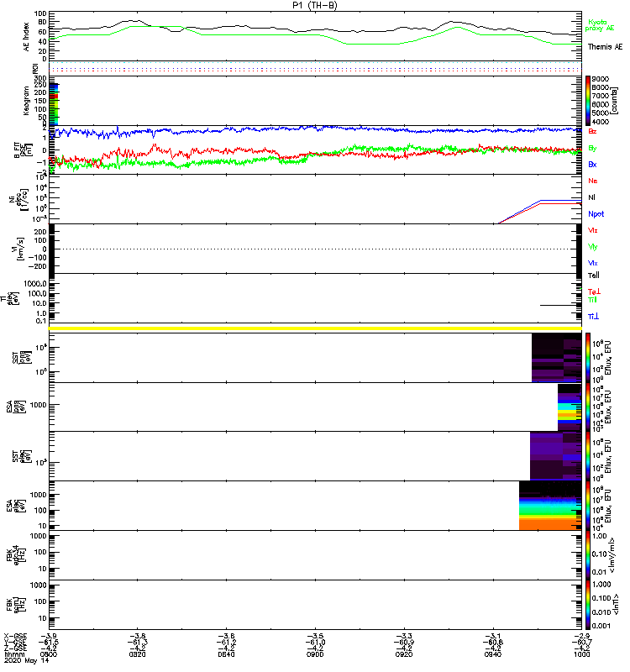Click the color bar beside the SST ions panel
The image size is (630, 672).
click(x=588, y=358)
